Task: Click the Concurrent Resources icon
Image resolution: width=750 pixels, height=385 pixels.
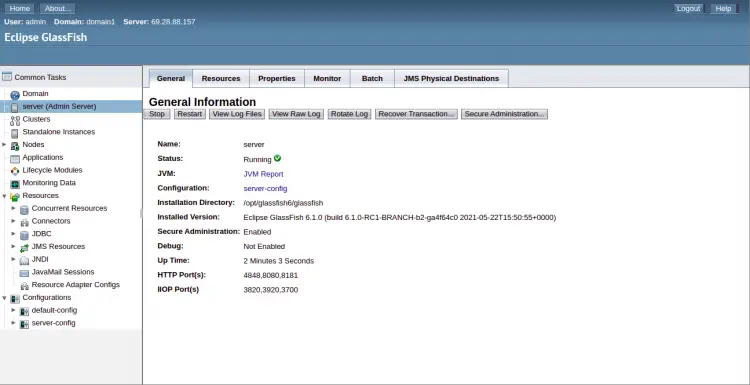Action: (x=24, y=209)
